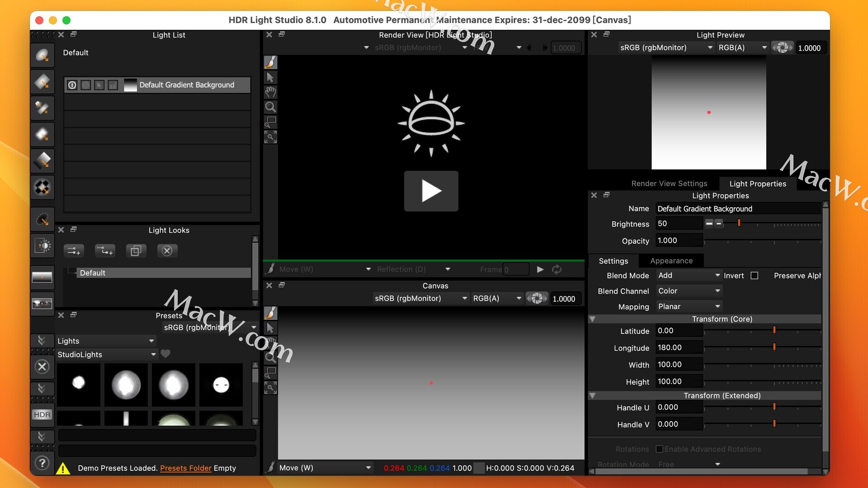The image size is (868, 488).
Task: Open Light Preview RGB(A) channel dropdown
Action: (x=742, y=47)
